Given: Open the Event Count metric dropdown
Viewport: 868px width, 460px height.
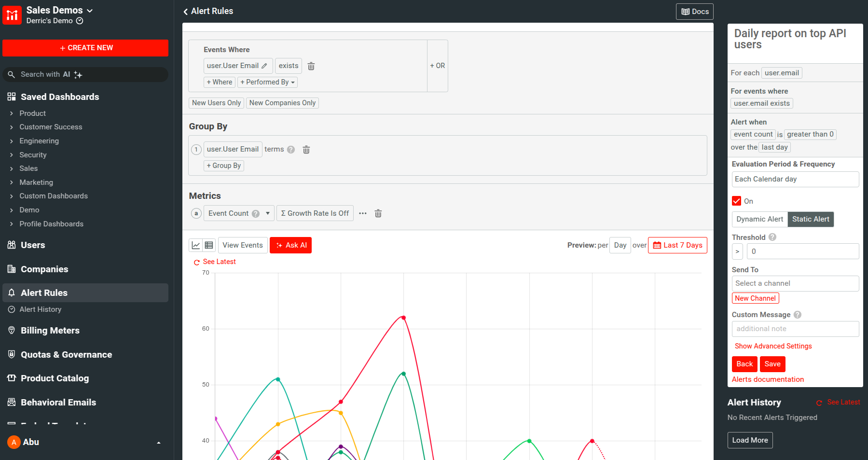Looking at the screenshot, I should point(268,213).
